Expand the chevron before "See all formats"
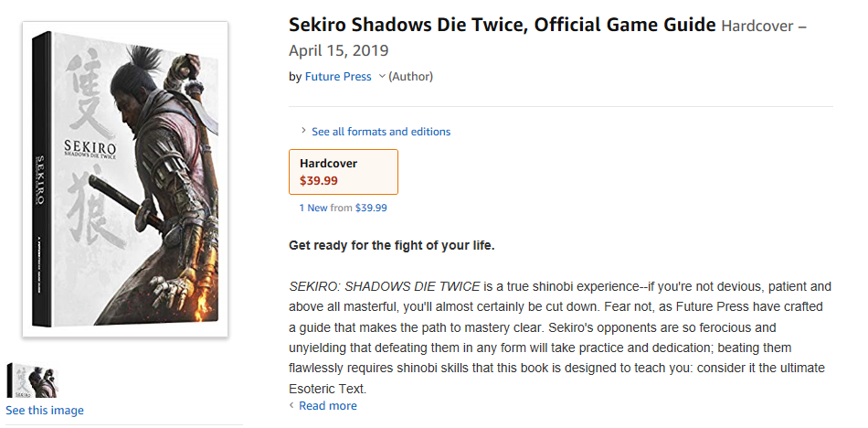This screenshot has width=868, height=428. [x=303, y=131]
